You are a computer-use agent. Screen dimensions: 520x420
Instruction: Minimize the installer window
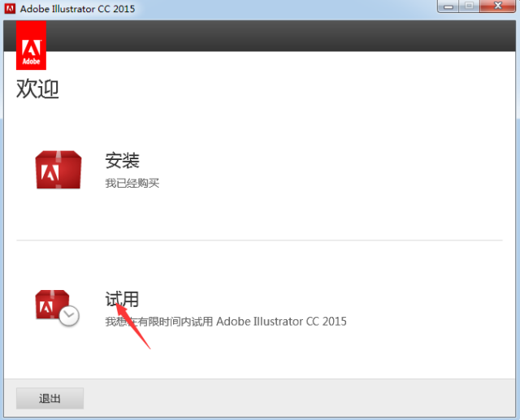[x=449, y=7]
